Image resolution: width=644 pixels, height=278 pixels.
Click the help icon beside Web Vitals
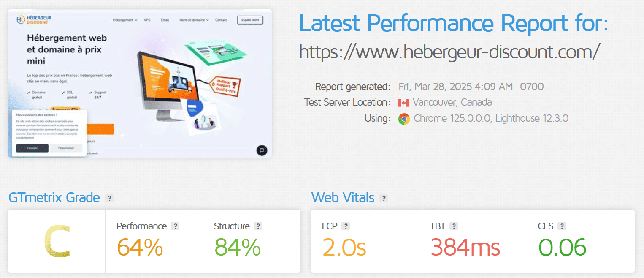[x=384, y=198]
